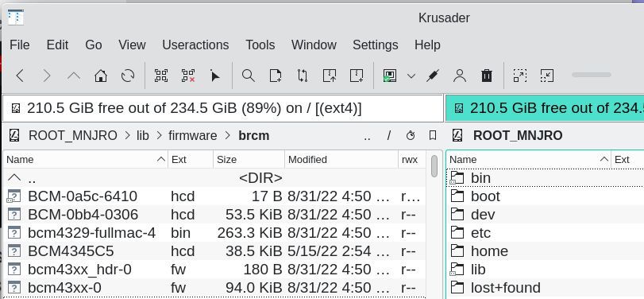The width and height of the screenshot is (644, 299).
Task: Open the Settings menu
Action: [x=375, y=45]
